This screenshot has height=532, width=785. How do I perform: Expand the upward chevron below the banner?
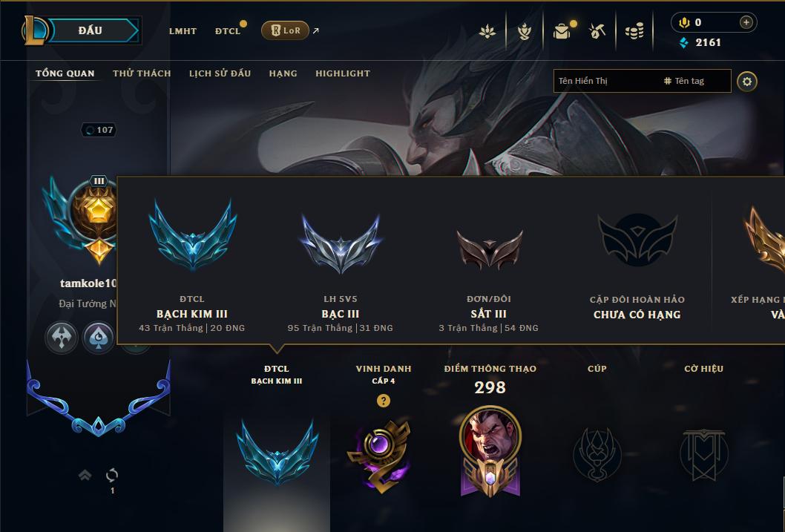tap(85, 474)
